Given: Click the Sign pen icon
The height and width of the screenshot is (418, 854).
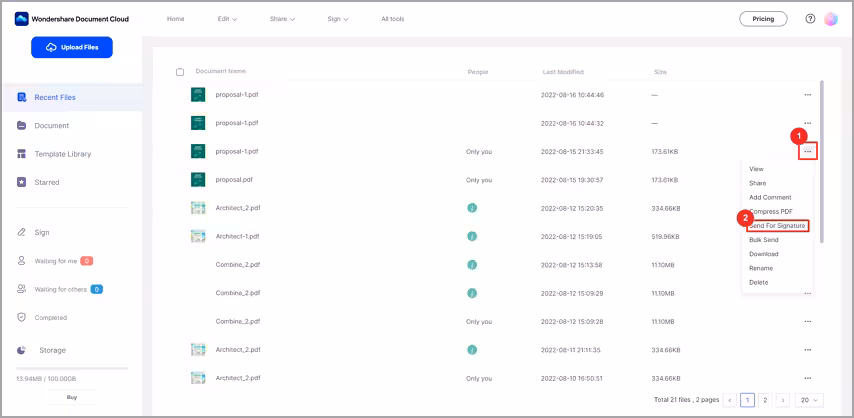Looking at the screenshot, I should click(x=22, y=232).
